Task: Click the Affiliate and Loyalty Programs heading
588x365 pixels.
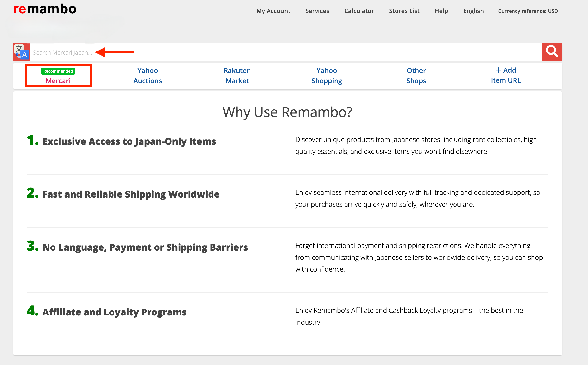Action: click(x=114, y=312)
